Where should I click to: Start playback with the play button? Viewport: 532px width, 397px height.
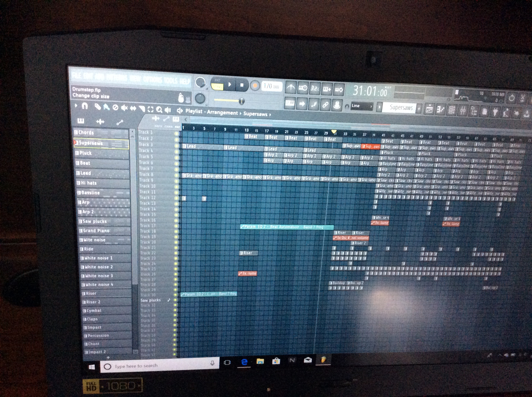230,84
